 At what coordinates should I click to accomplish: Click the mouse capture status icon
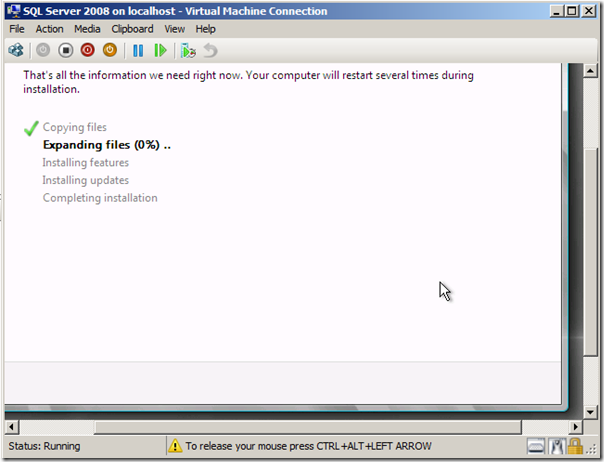point(557,446)
